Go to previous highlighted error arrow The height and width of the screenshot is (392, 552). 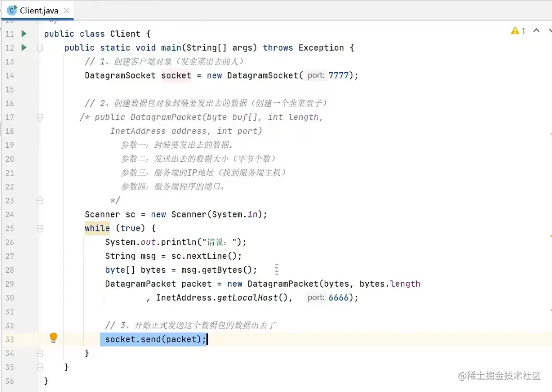pyautogui.click(x=536, y=30)
